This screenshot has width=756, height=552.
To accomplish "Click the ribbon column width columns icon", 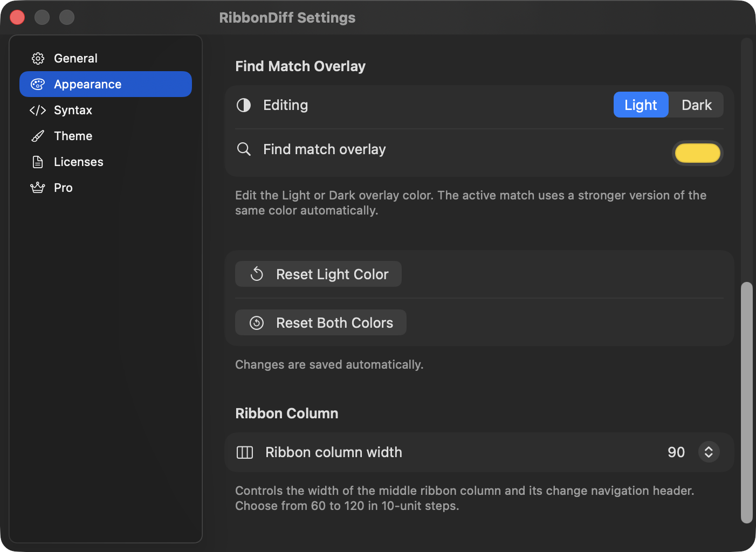I will coord(245,452).
